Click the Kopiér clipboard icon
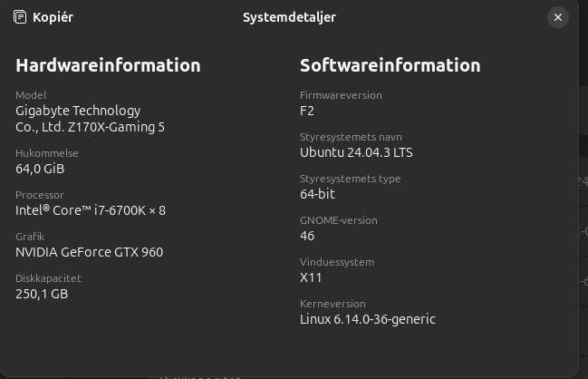The image size is (588, 379). (21, 17)
